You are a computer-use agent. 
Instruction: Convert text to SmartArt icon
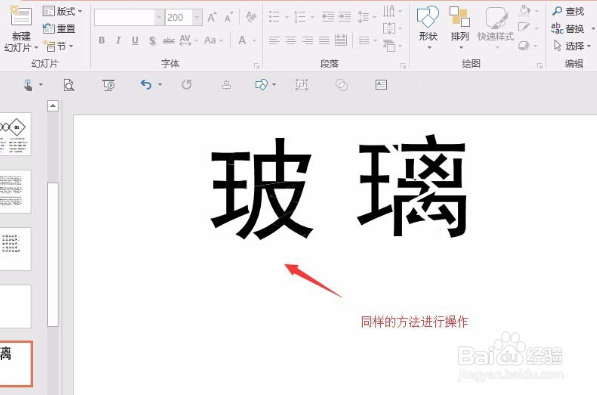[x=392, y=46]
